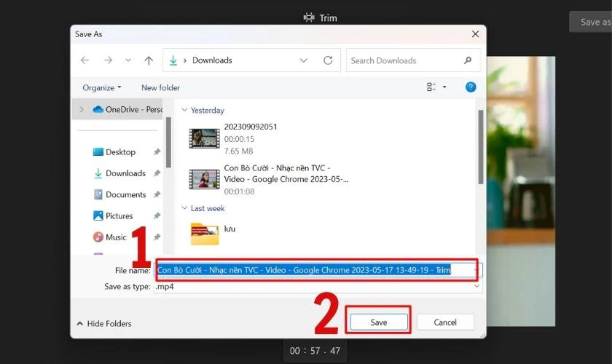The image size is (612, 364).
Task: Click the search magnifier icon
Action: (468, 60)
